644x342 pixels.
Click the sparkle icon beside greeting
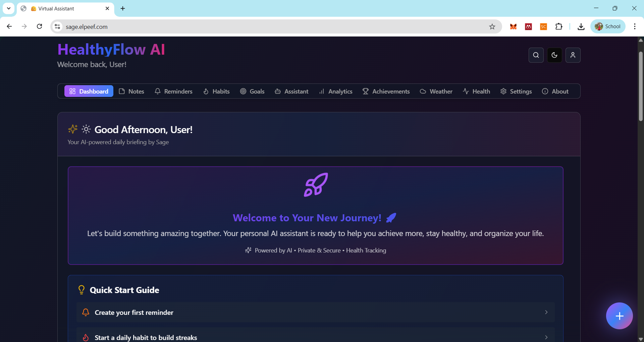pos(73,129)
